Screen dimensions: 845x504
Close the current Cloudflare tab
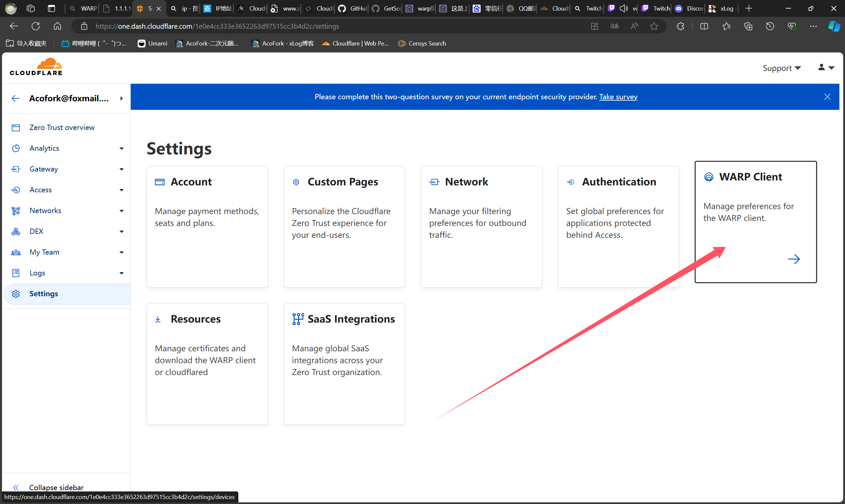[x=158, y=9]
